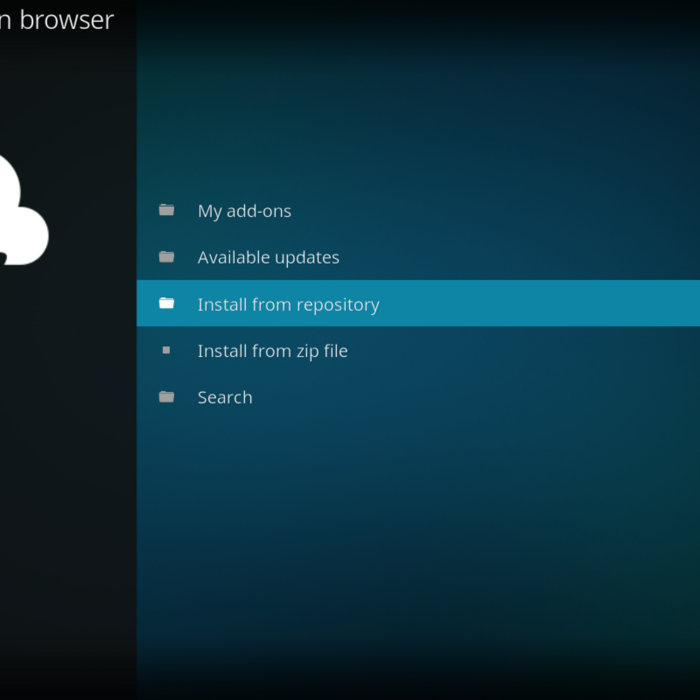Viewport: 700px width, 700px height.
Task: Choose the Install from zip file label
Action: [x=272, y=351]
